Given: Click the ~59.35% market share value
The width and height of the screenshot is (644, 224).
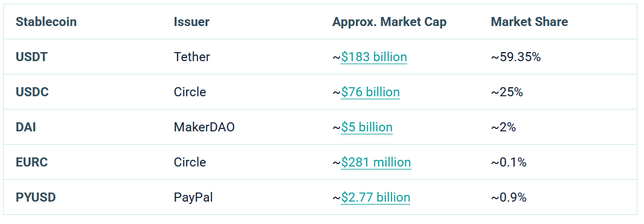Looking at the screenshot, I should coord(515,57).
